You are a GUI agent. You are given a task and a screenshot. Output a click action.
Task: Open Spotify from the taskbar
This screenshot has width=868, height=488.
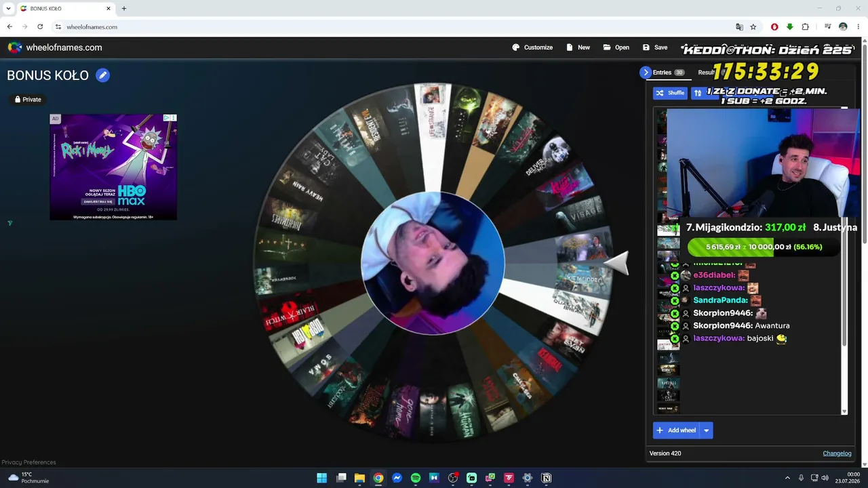pos(416,478)
